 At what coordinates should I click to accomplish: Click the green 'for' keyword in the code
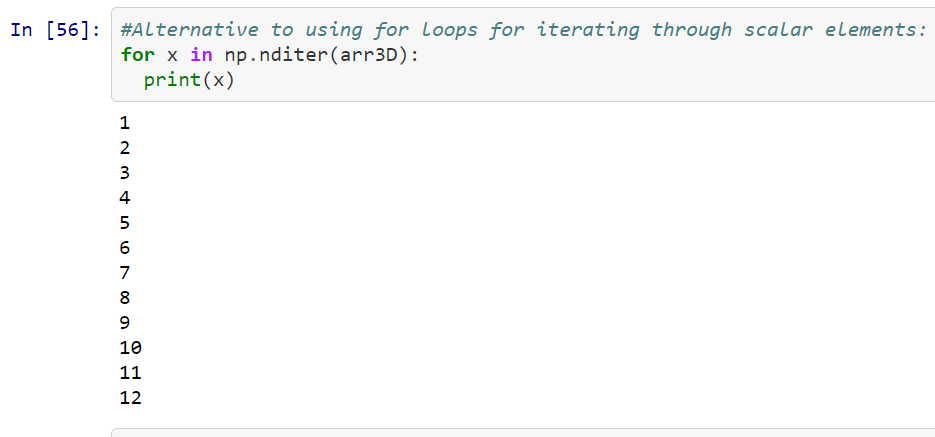pyautogui.click(x=137, y=55)
